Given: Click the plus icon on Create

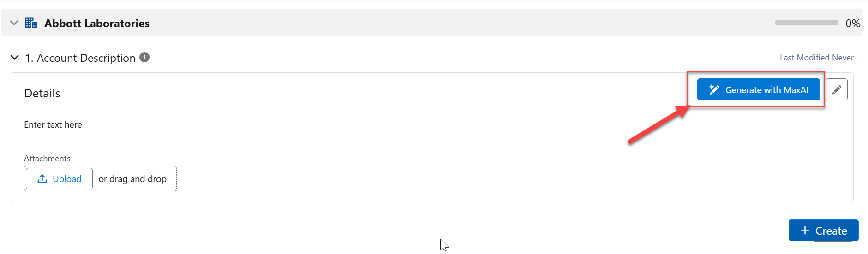Looking at the screenshot, I should coord(805,230).
